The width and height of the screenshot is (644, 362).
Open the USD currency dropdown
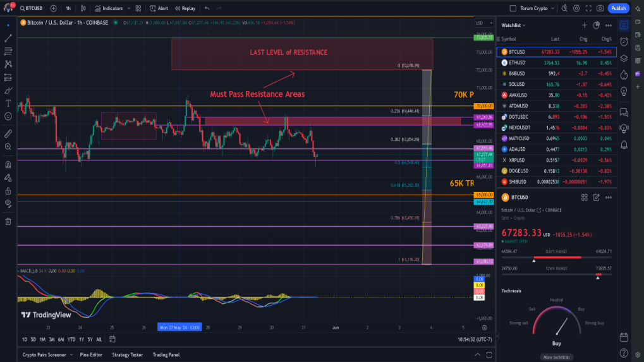(484, 23)
